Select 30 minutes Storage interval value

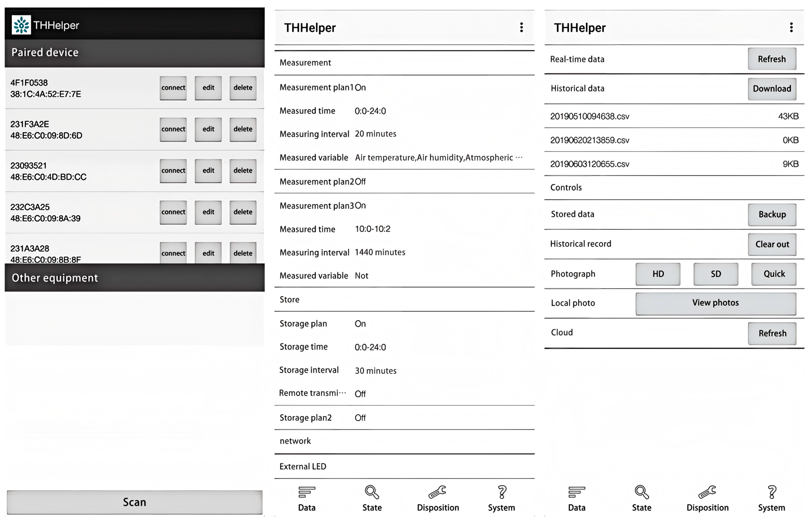376,371
